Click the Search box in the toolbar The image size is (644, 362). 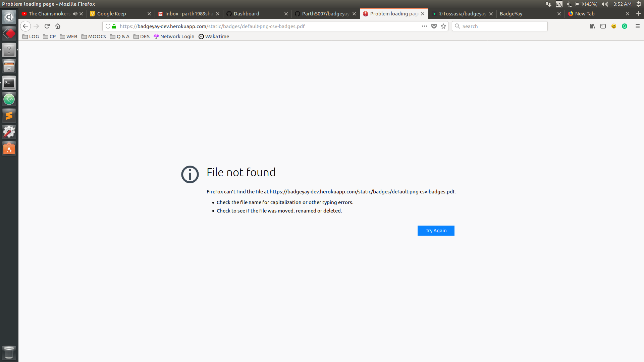[x=500, y=26]
